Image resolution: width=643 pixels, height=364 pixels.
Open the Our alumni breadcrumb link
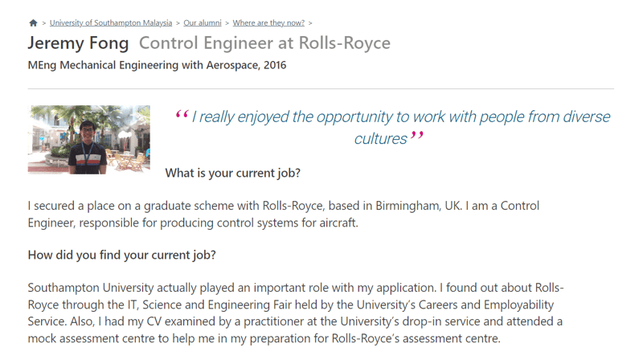tap(203, 23)
